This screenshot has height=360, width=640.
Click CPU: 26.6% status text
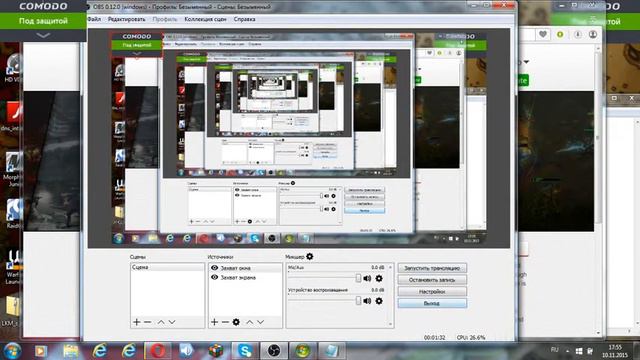tap(471, 338)
